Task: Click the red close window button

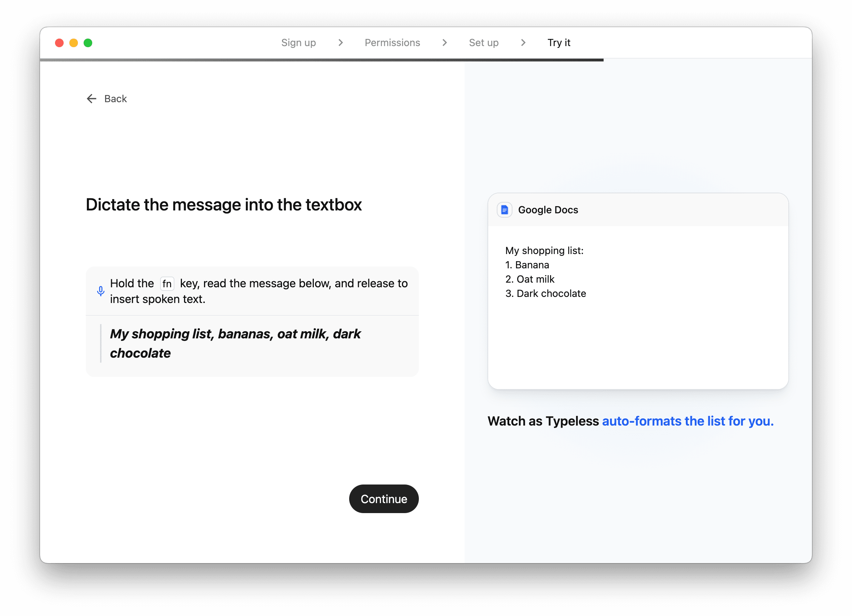Action: pos(59,43)
